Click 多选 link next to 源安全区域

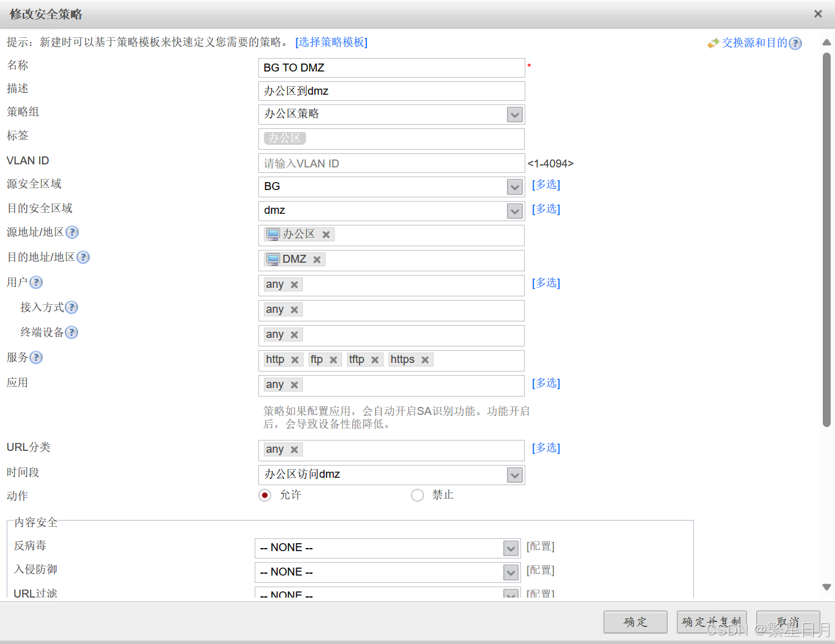tap(546, 185)
